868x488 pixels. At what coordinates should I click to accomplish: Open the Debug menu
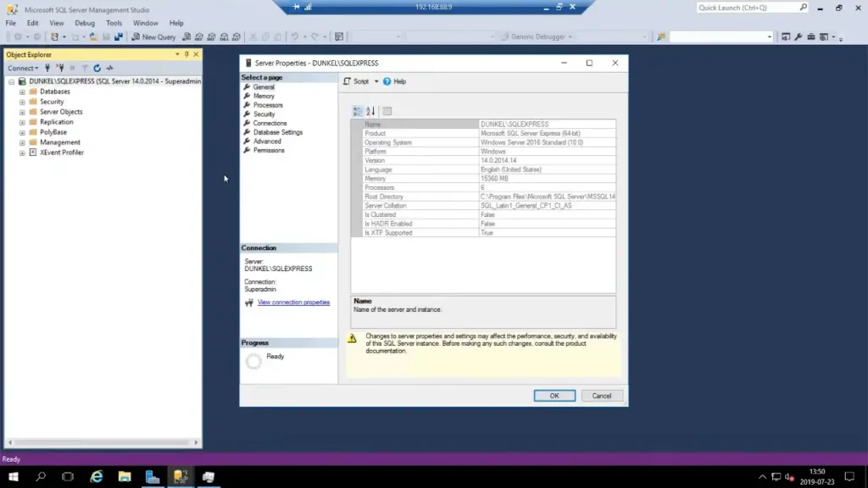[85, 23]
